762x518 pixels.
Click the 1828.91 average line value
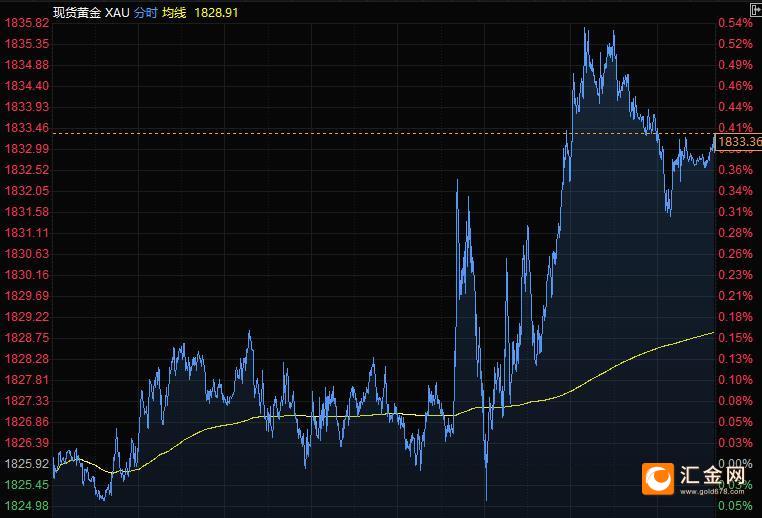pyautogui.click(x=216, y=13)
